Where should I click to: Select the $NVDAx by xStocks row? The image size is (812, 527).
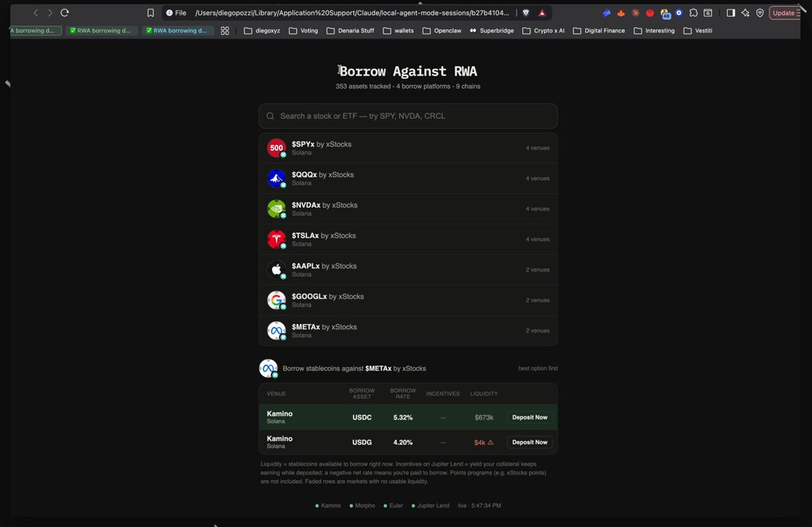[x=408, y=209]
